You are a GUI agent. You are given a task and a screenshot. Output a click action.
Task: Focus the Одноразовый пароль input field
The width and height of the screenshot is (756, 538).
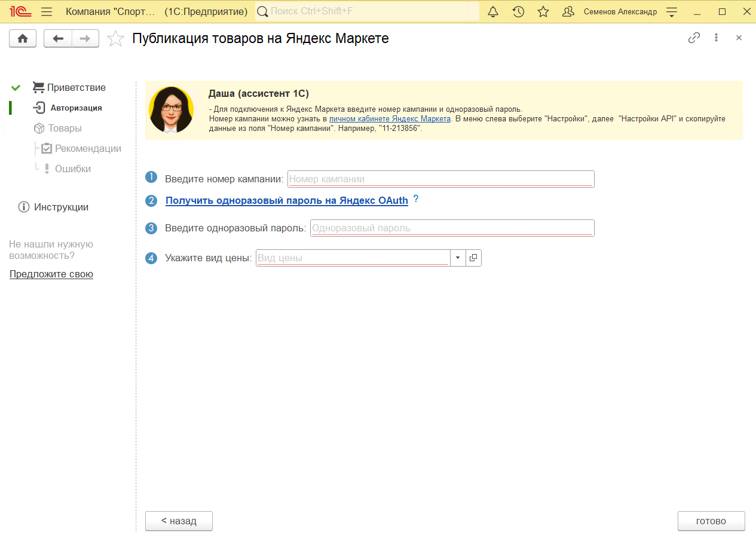pyautogui.click(x=452, y=228)
